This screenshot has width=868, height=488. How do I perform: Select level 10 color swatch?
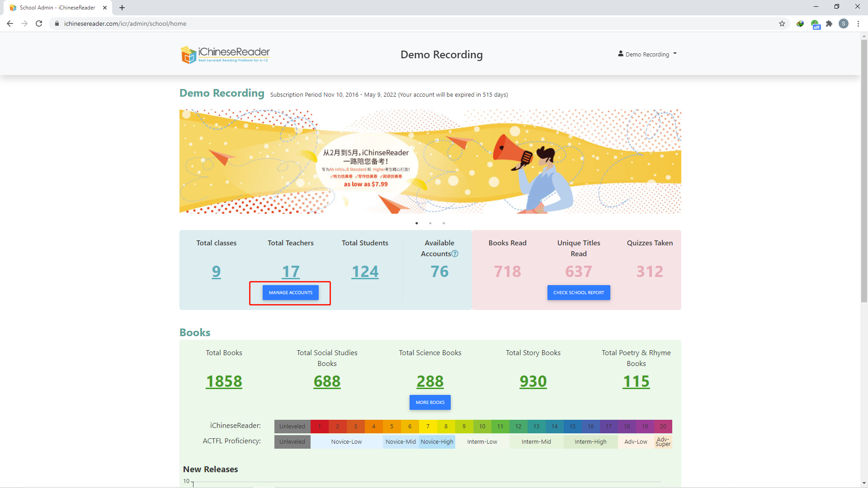click(x=482, y=427)
